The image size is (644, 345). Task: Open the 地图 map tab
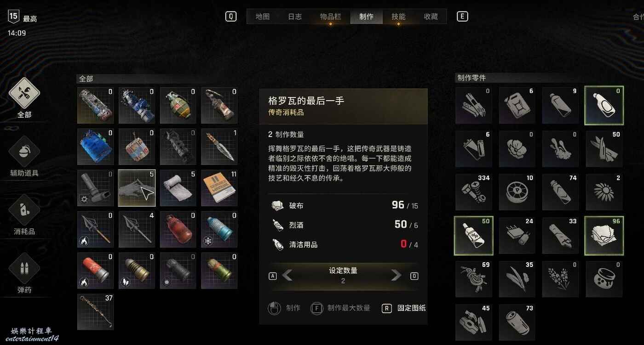pos(263,17)
